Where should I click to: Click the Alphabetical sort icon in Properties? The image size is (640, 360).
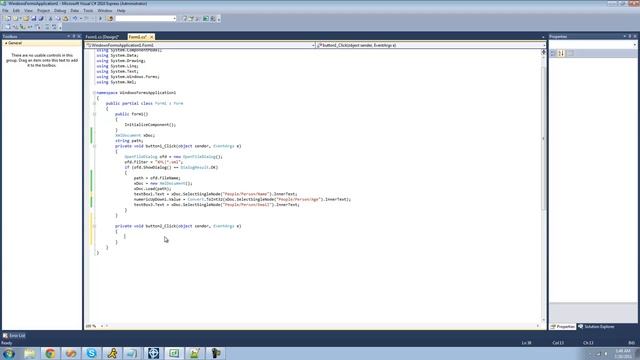(x=562, y=53)
